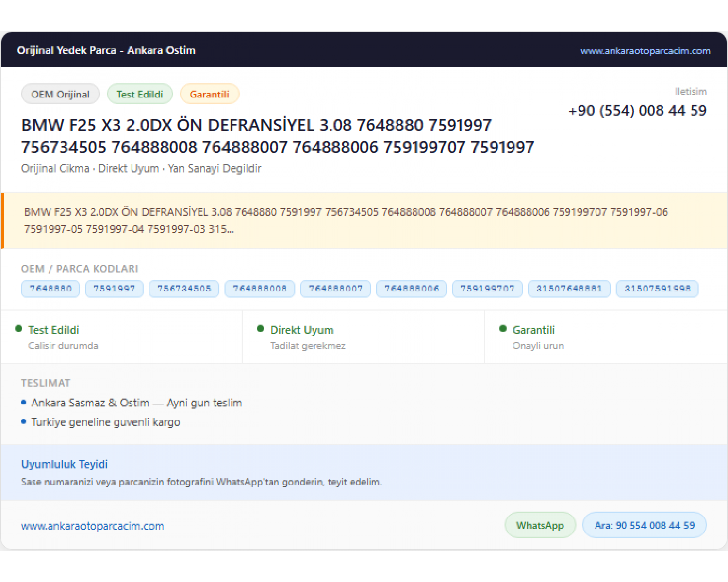Click part code chip 31507648881
The width and height of the screenshot is (728, 582).
pyautogui.click(x=569, y=289)
